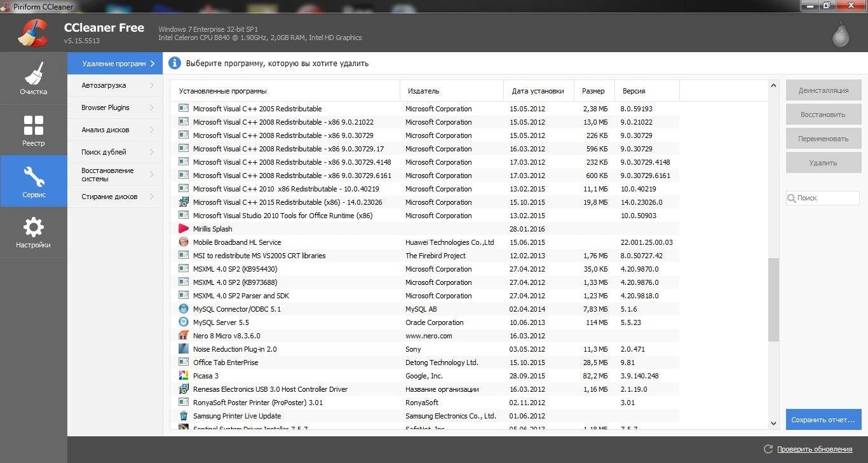868x463 pixels.
Task: Switch to the Browser Plugins tab
Action: (115, 107)
